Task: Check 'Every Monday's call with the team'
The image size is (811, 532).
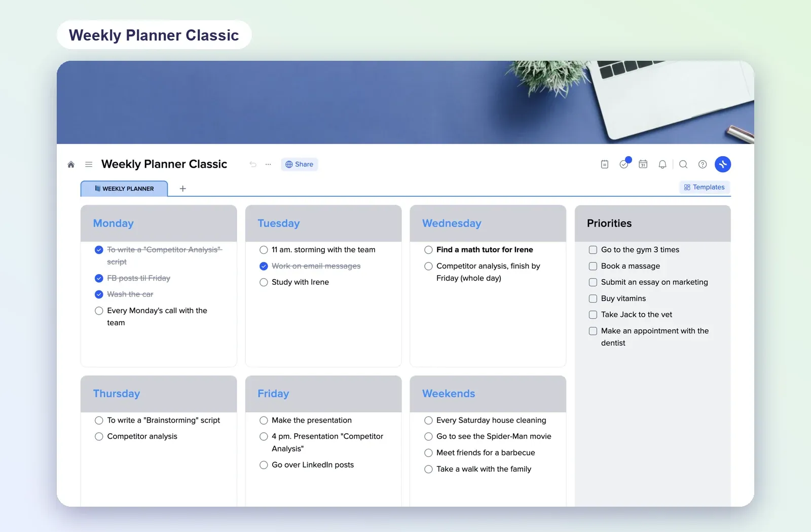Action: [99, 311]
